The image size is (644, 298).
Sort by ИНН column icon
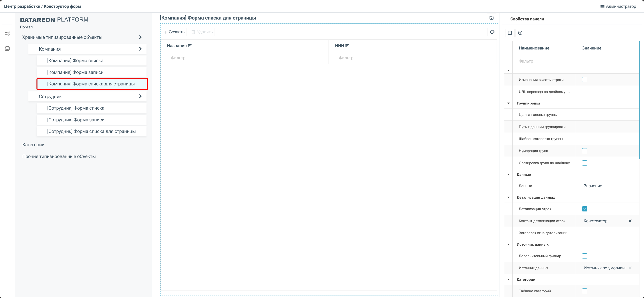(x=347, y=46)
